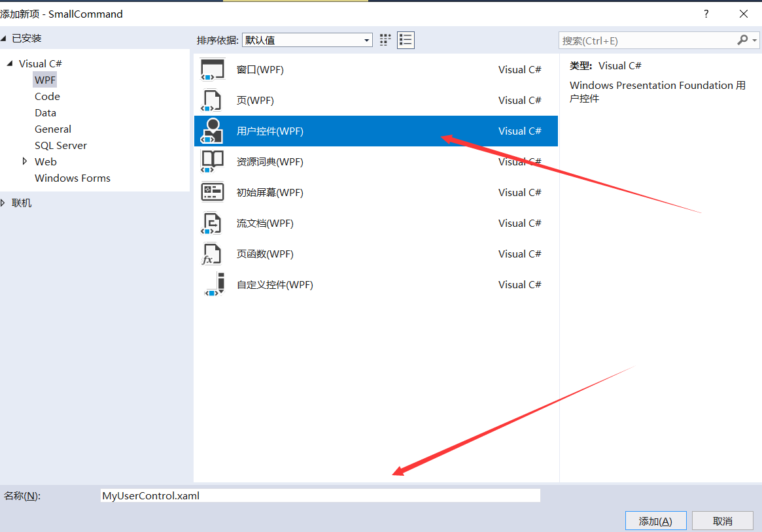Select Data category in tree
Screen dimensions: 762x532
[x=45, y=112]
